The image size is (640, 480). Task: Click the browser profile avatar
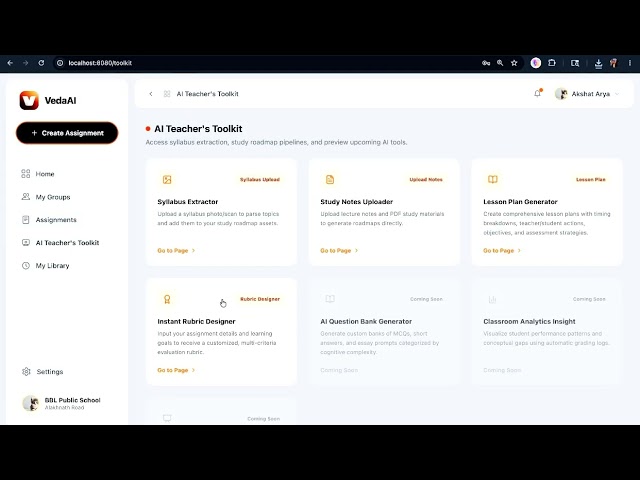coord(613,63)
